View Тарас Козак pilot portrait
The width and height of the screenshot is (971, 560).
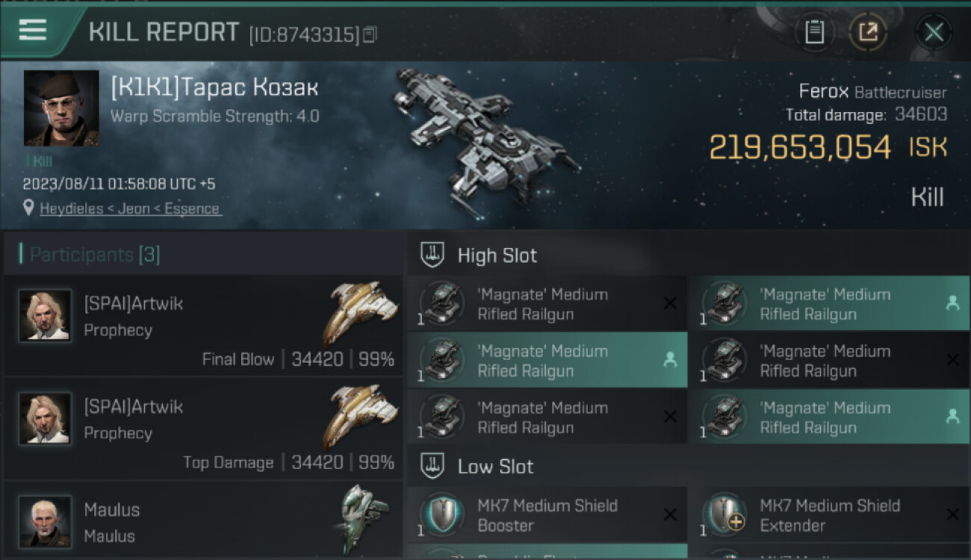(61, 108)
